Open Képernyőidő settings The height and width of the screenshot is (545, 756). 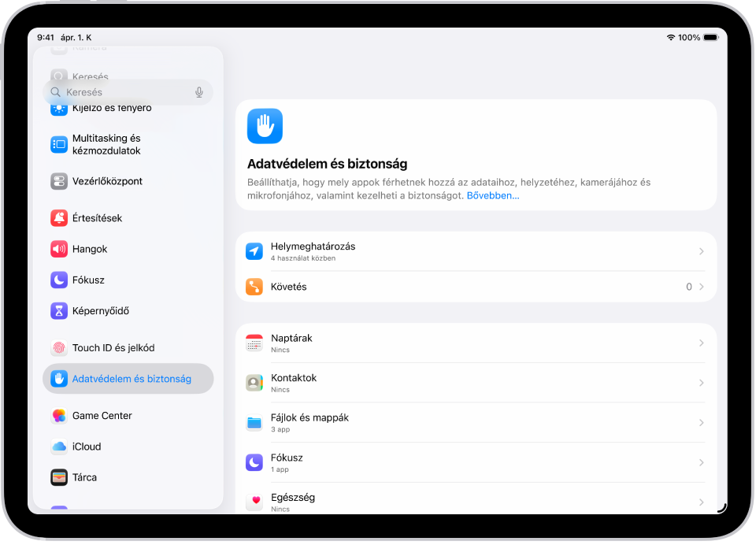[128, 311]
